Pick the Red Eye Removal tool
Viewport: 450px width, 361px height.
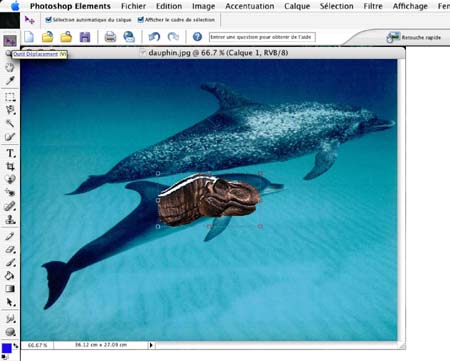(x=10, y=193)
